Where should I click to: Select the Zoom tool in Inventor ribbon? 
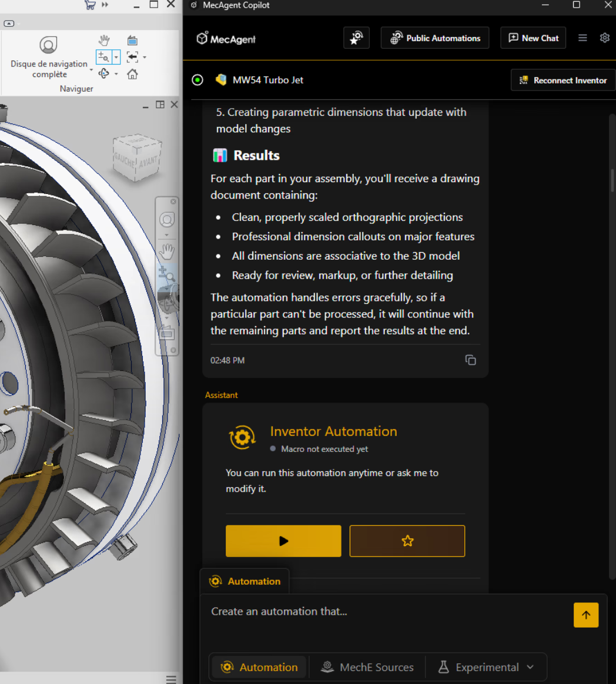click(x=104, y=57)
